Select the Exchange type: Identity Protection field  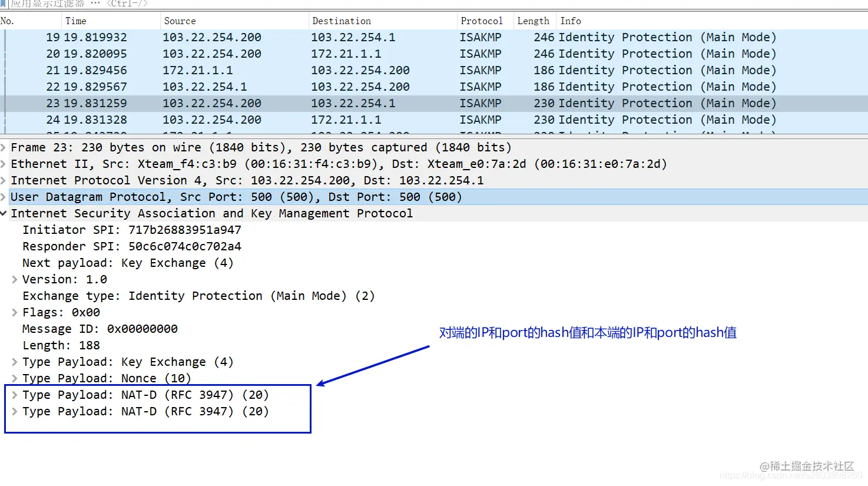click(198, 296)
